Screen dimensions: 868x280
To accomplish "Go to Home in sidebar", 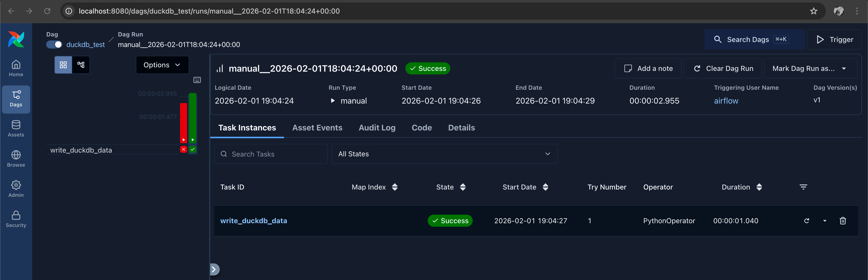I will 16,68.
